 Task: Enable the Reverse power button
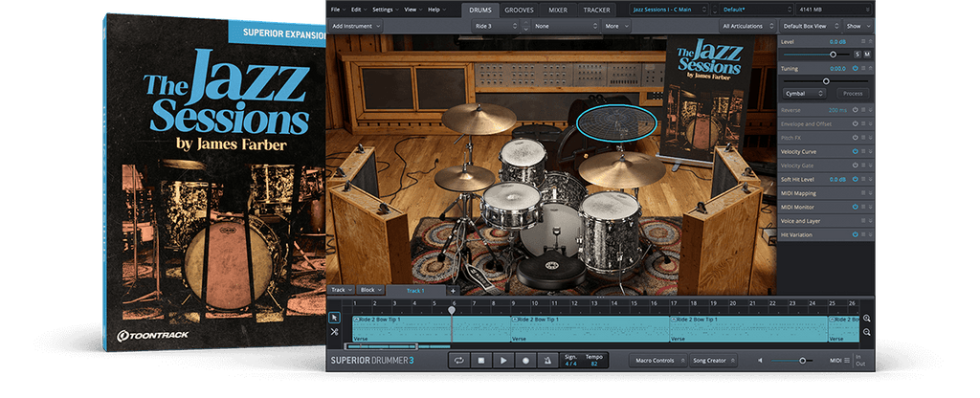855,110
